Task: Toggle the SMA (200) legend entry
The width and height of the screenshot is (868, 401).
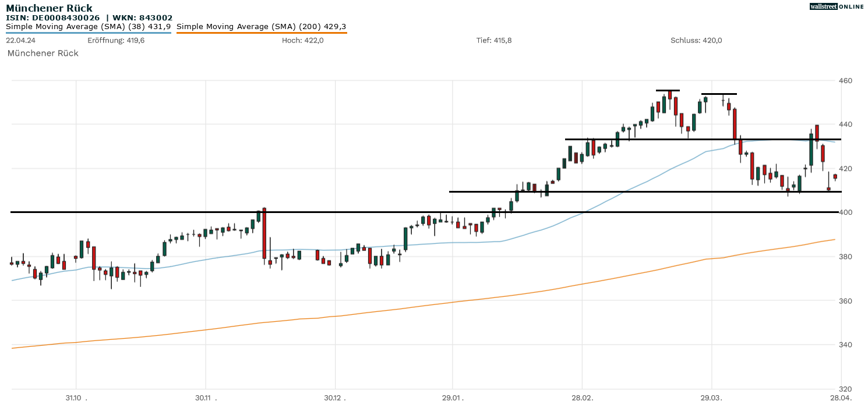Action: tap(261, 27)
